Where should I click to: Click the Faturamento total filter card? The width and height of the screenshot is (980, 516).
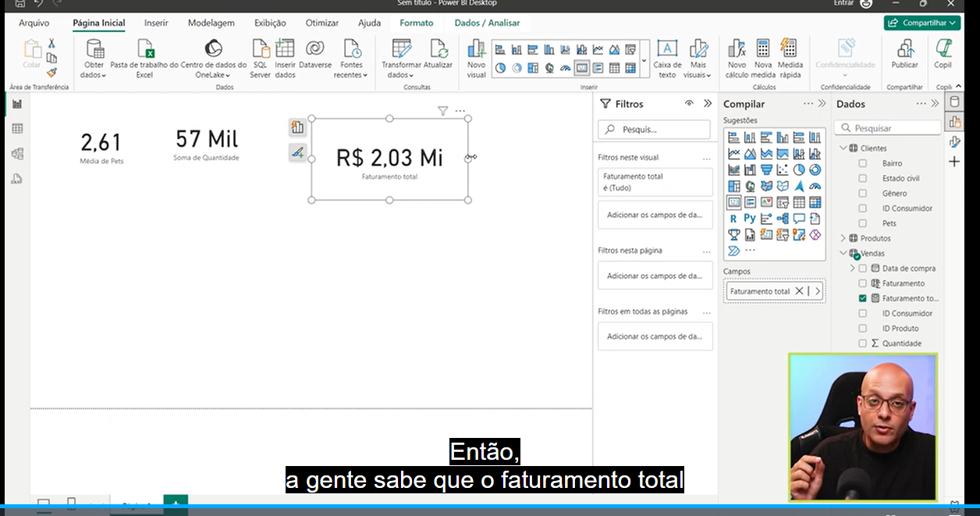pyautogui.click(x=655, y=182)
